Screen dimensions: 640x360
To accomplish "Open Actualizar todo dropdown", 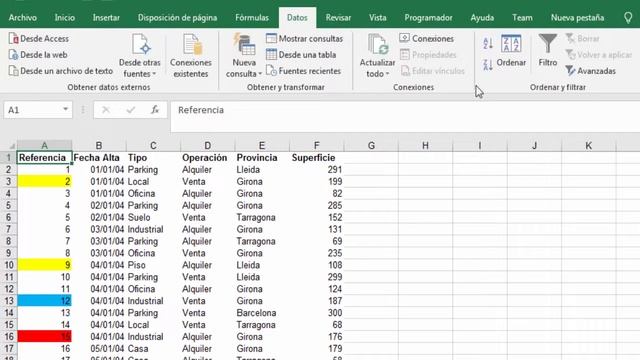I will coord(377,56).
